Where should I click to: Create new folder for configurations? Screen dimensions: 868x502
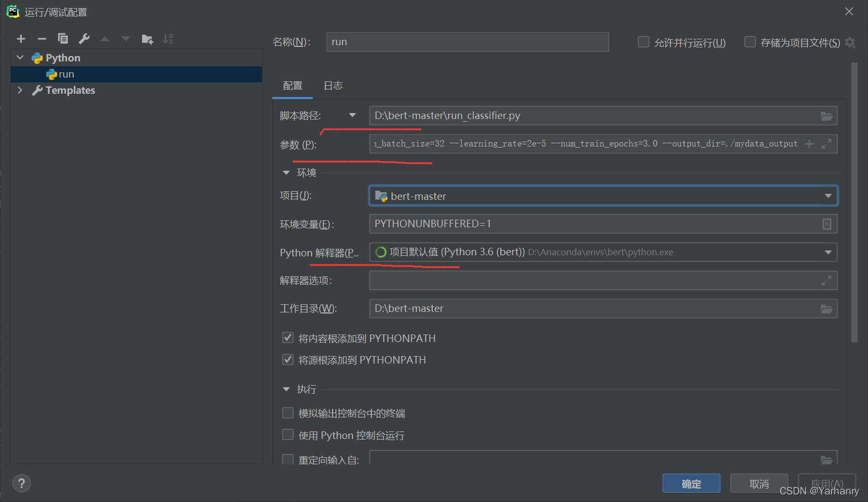point(147,39)
